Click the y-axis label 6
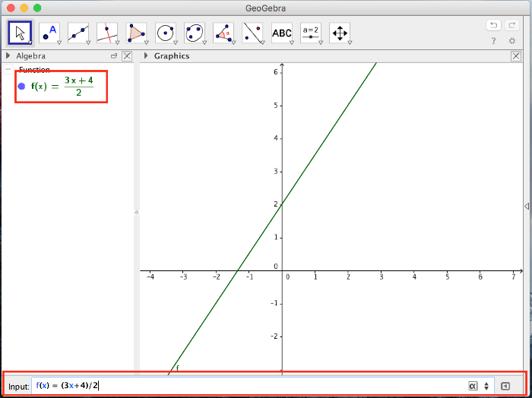532x398 pixels. pos(276,72)
